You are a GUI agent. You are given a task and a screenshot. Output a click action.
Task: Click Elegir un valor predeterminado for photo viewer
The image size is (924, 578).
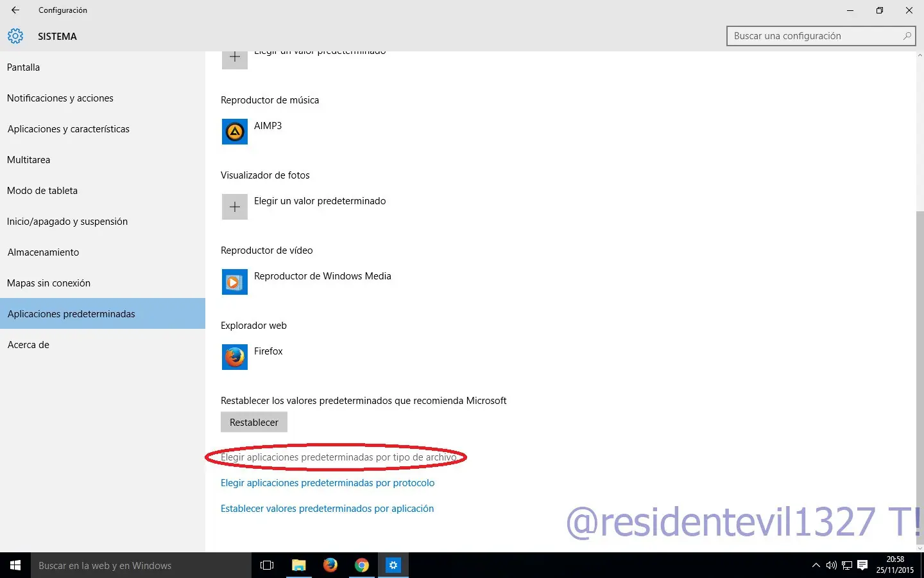(x=320, y=201)
